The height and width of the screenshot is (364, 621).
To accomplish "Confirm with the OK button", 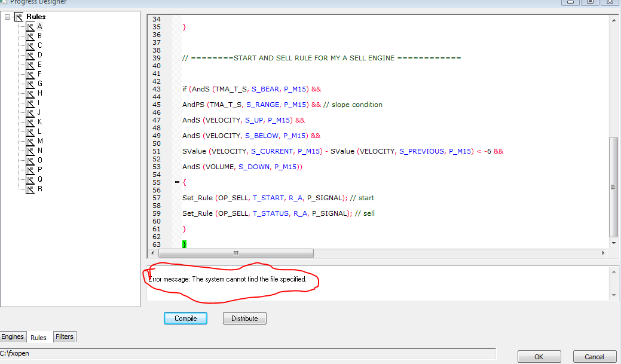I will coord(539,357).
